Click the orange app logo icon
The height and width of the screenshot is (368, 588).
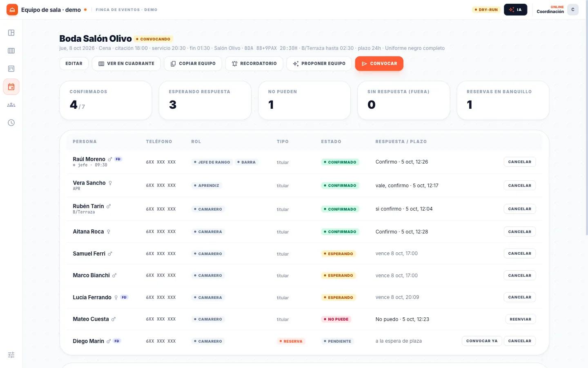[x=12, y=9]
